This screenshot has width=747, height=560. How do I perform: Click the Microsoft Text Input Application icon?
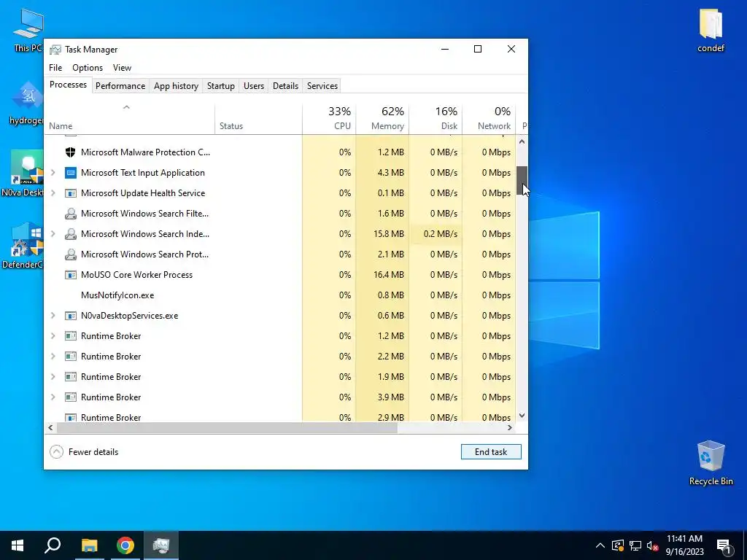(71, 173)
